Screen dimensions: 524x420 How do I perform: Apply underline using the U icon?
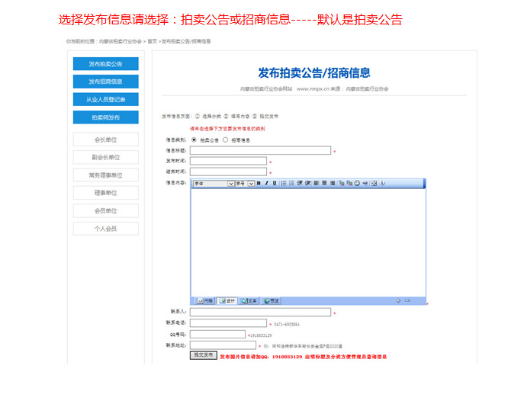click(x=275, y=184)
